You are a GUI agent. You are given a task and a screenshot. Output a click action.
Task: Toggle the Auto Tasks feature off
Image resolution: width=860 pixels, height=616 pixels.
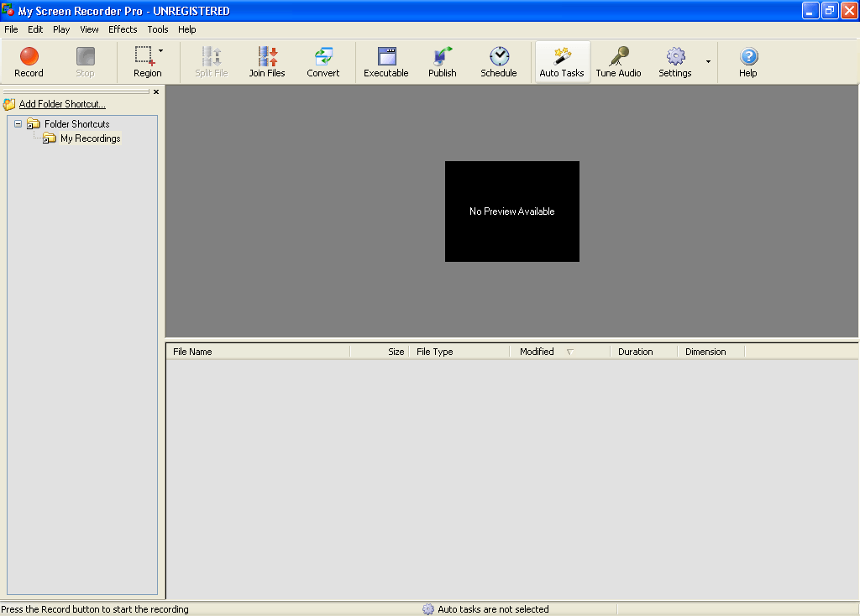click(562, 61)
